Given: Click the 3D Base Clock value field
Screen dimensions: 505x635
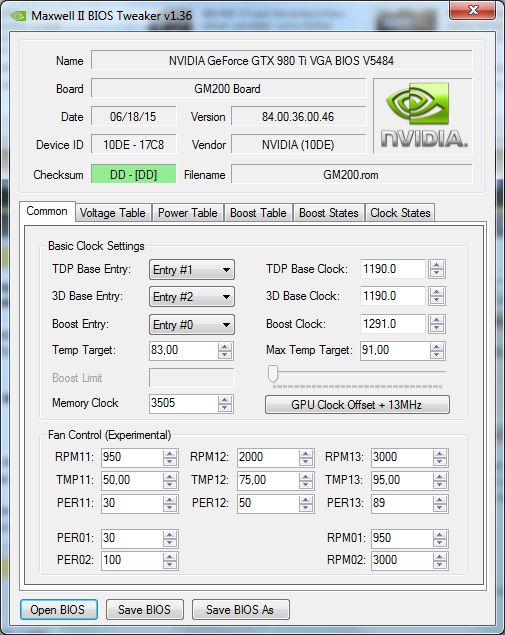Looking at the screenshot, I should [392, 296].
